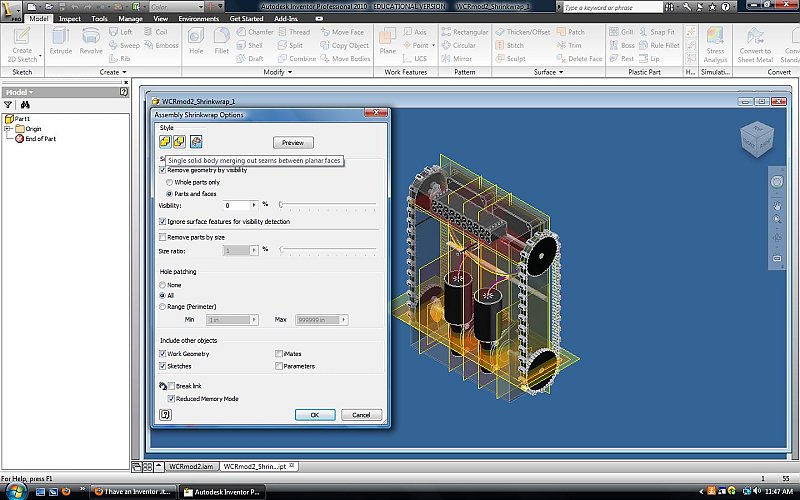The height and width of the screenshot is (500, 800).
Task: Toggle Remove geometry by visibility checkbox
Action: [163, 170]
